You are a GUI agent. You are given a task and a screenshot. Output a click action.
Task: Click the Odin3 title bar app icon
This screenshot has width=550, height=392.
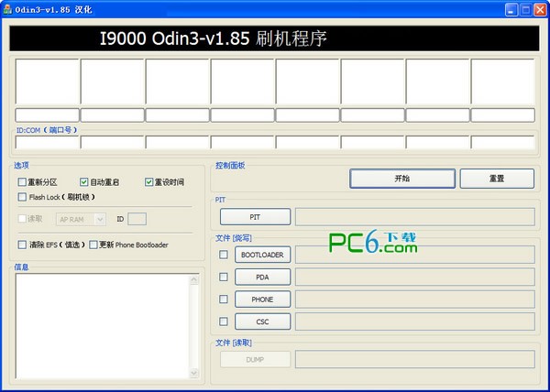7,9
